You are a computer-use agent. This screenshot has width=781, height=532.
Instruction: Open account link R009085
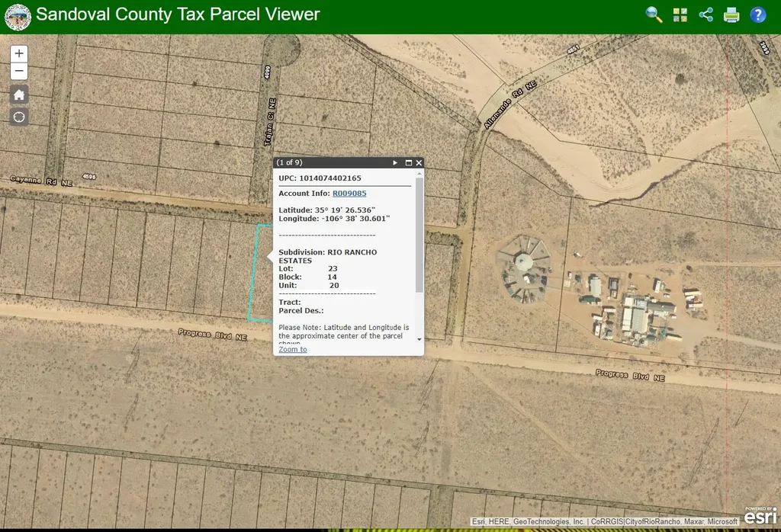click(x=349, y=194)
